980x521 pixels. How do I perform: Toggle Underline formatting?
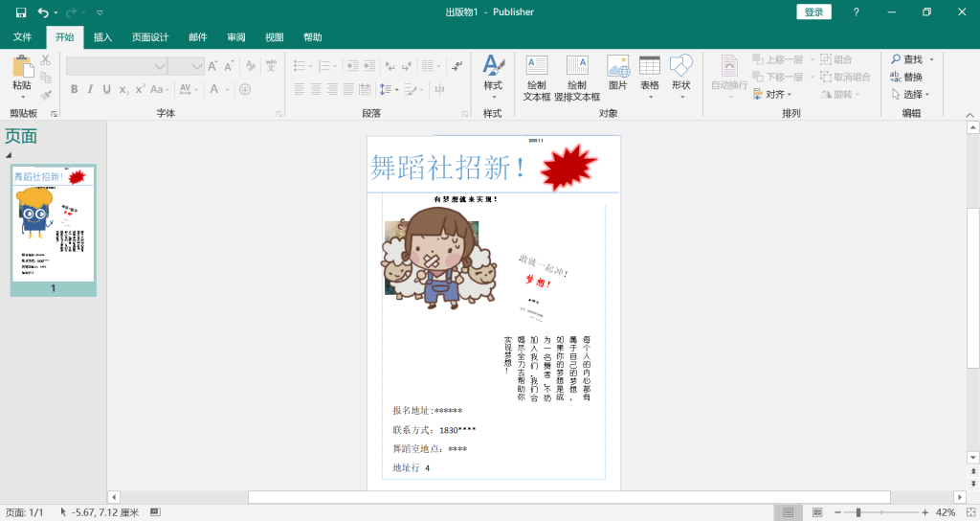[x=107, y=89]
